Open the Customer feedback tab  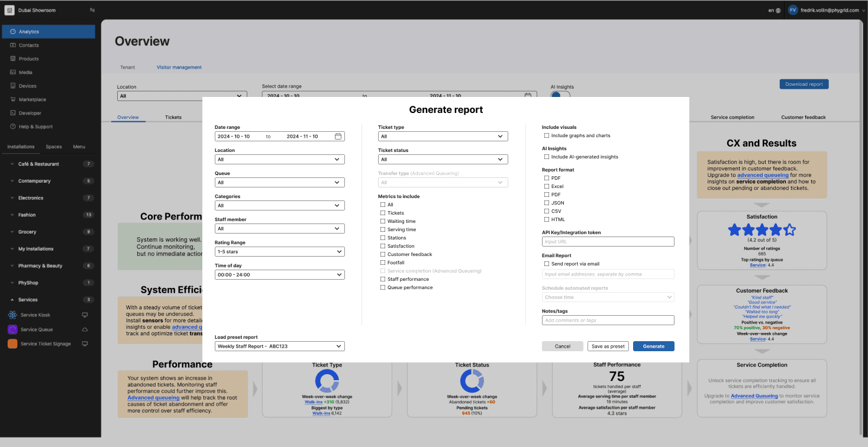804,117
